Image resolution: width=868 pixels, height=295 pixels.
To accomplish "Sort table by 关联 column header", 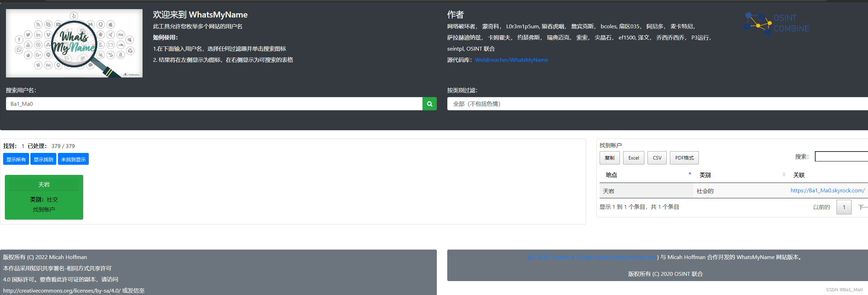I will 828,175.
